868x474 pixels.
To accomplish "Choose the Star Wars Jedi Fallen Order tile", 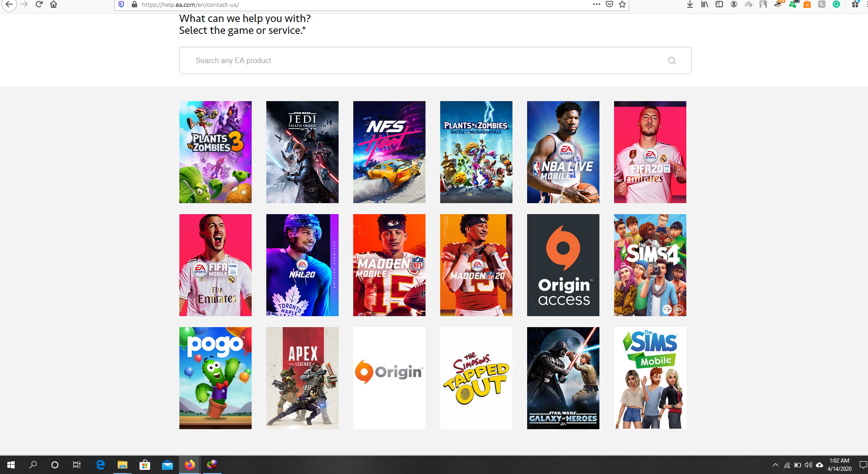I will point(302,152).
